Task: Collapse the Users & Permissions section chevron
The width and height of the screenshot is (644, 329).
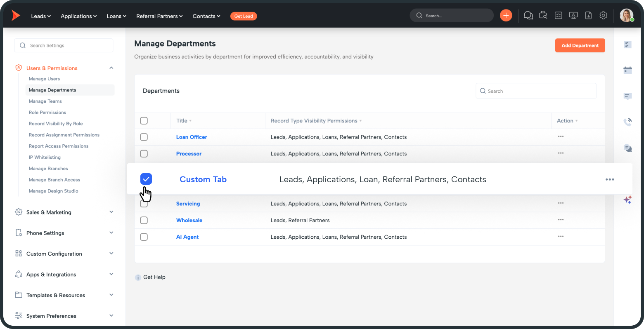Action: pyautogui.click(x=111, y=68)
